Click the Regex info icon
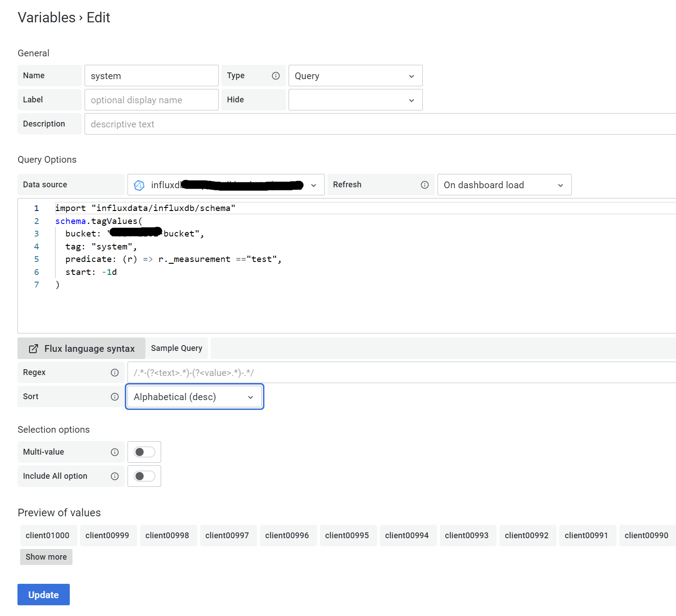Viewport: 676px width, 616px height. [115, 372]
